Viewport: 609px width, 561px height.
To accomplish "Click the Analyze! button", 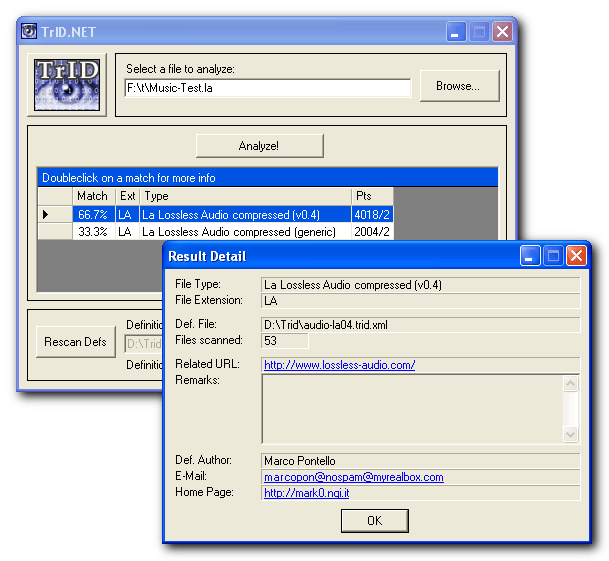I will click(259, 146).
